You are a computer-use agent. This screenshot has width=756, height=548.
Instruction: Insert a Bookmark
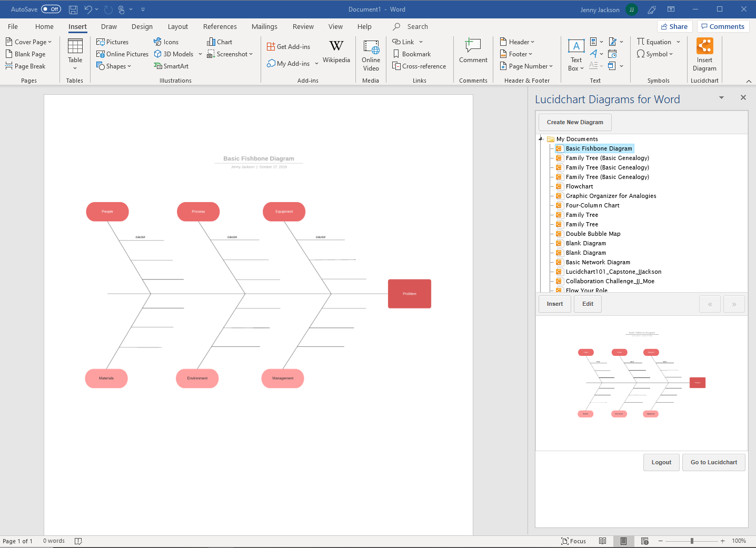click(x=412, y=54)
